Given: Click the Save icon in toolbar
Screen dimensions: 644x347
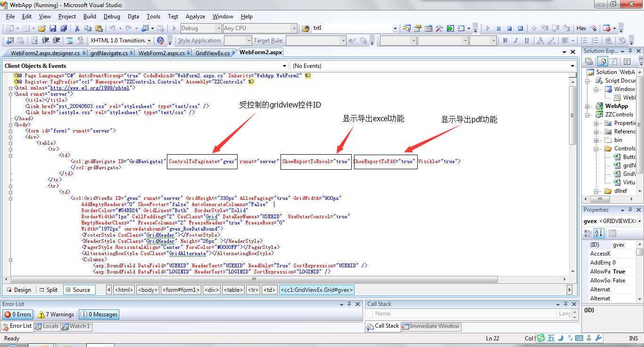Looking at the screenshot, I should point(53,28).
